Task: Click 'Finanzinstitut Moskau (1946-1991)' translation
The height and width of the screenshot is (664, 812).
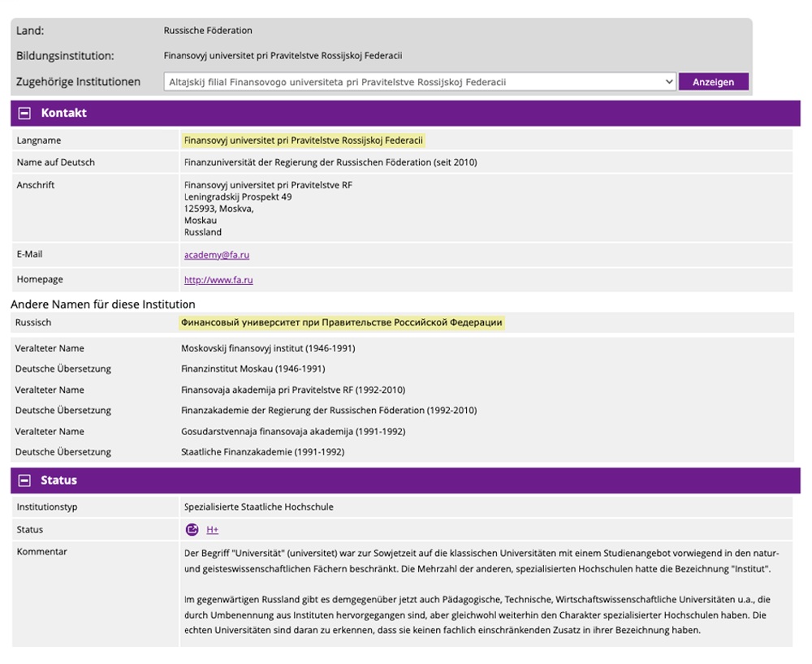Action: [x=253, y=369]
